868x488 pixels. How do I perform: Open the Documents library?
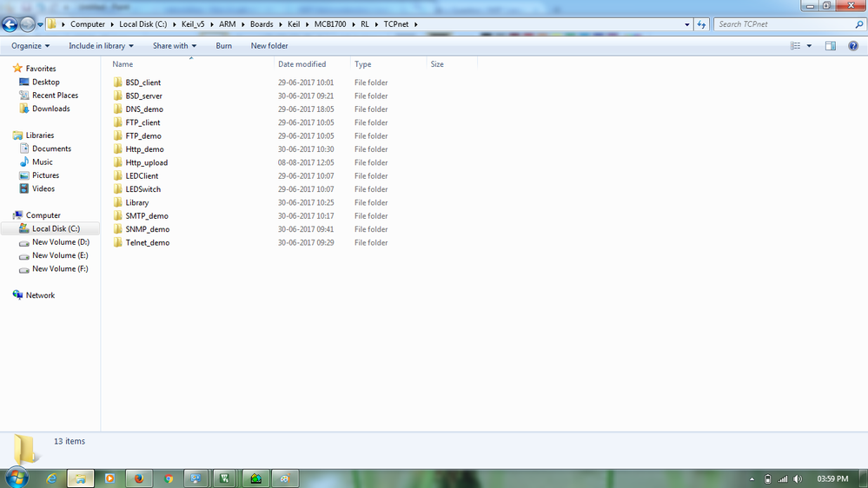tap(51, 148)
